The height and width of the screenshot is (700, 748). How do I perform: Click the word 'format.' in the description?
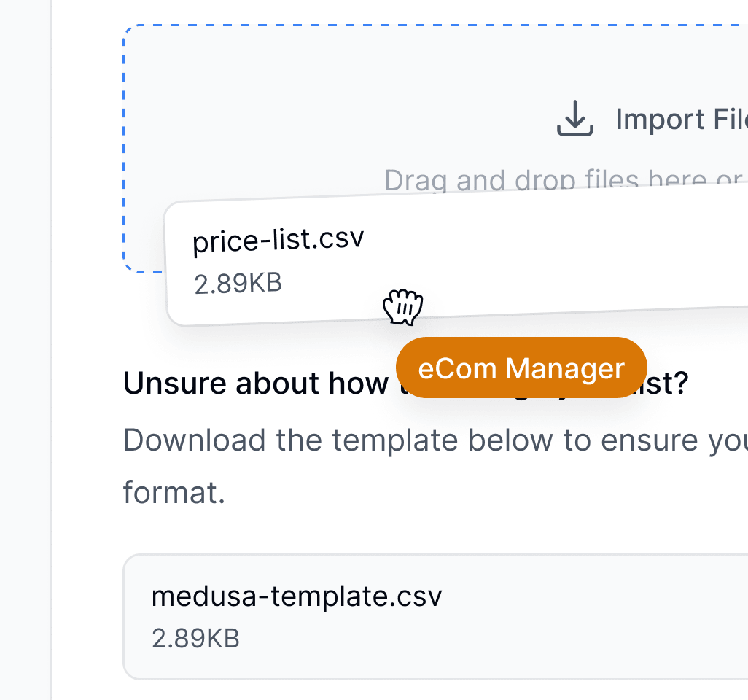coord(174,492)
